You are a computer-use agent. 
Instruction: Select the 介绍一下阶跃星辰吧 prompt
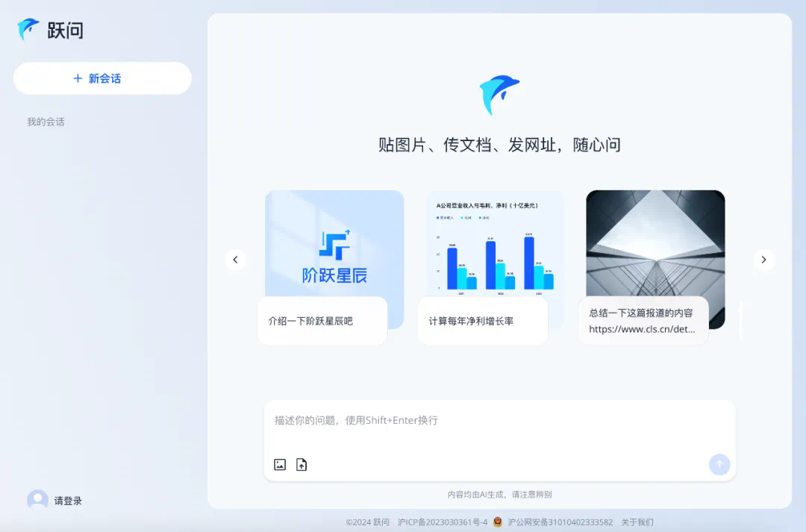(322, 321)
